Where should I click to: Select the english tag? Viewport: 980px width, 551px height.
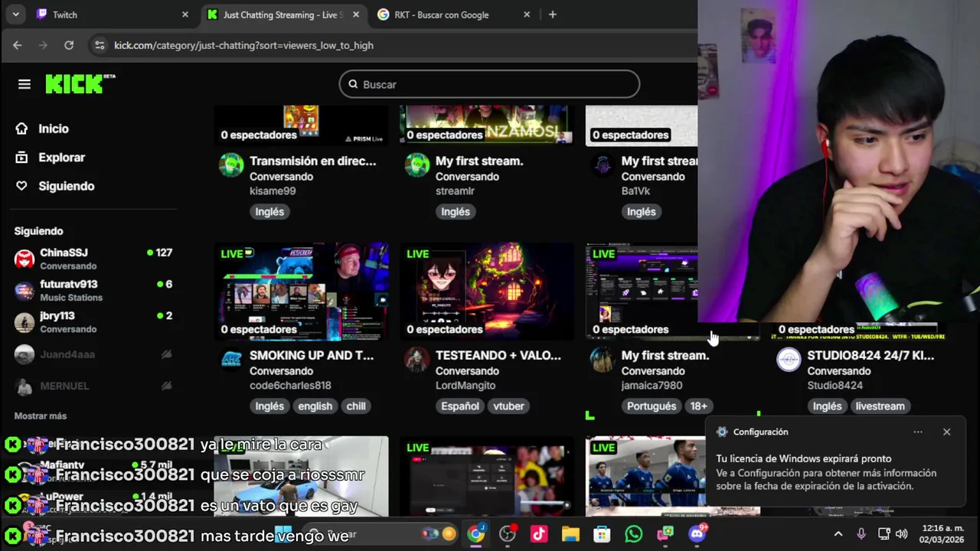click(315, 406)
